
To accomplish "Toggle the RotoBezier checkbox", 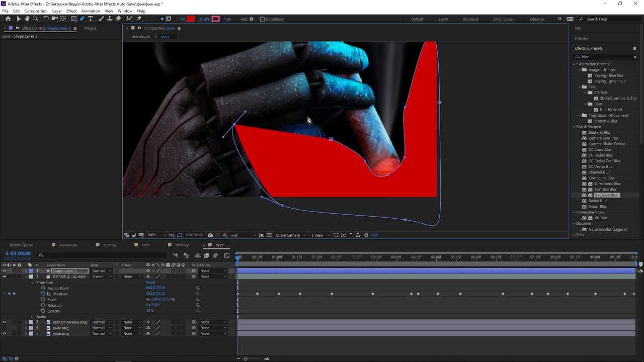I will [x=262, y=19].
